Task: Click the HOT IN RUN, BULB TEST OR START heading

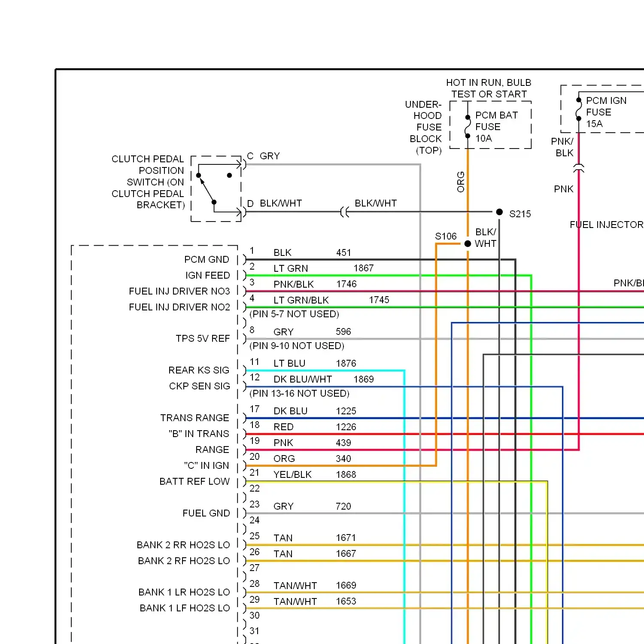Action: 489,88
